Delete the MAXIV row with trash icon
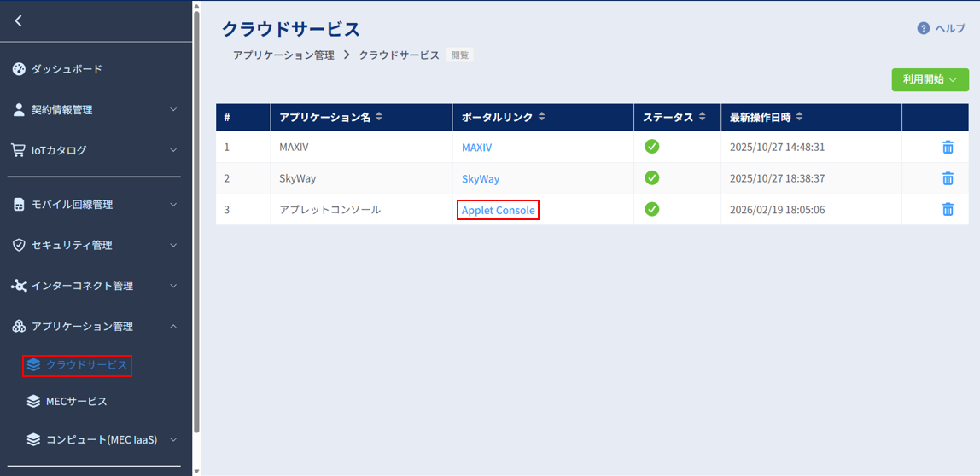This screenshot has height=476, width=980. coord(947,147)
